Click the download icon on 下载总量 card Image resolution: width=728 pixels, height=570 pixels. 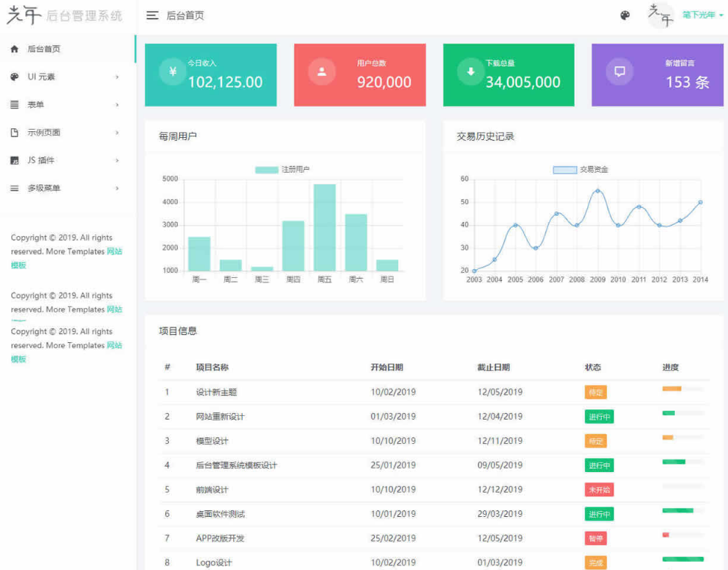click(471, 72)
